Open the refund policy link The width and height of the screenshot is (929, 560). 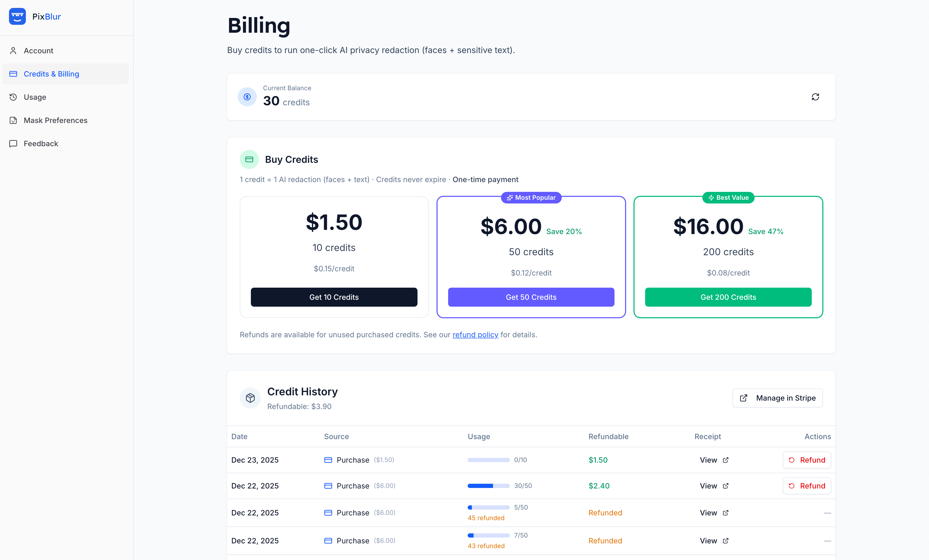coord(475,335)
